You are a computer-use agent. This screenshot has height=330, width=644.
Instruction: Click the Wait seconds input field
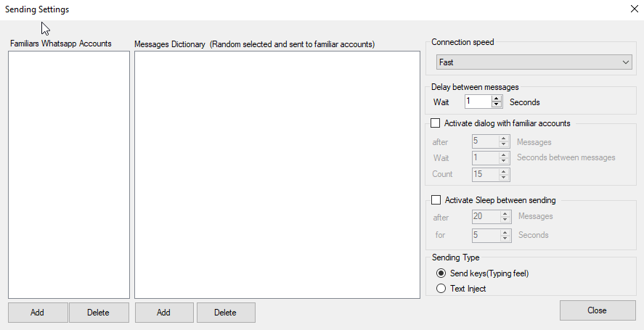pos(478,102)
